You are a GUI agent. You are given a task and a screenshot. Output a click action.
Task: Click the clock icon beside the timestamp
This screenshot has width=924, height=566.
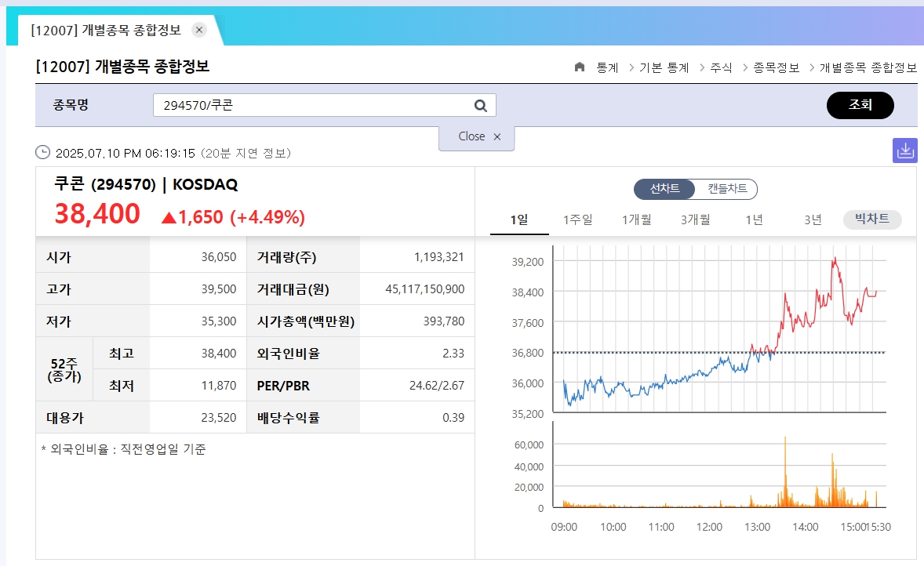click(x=43, y=153)
